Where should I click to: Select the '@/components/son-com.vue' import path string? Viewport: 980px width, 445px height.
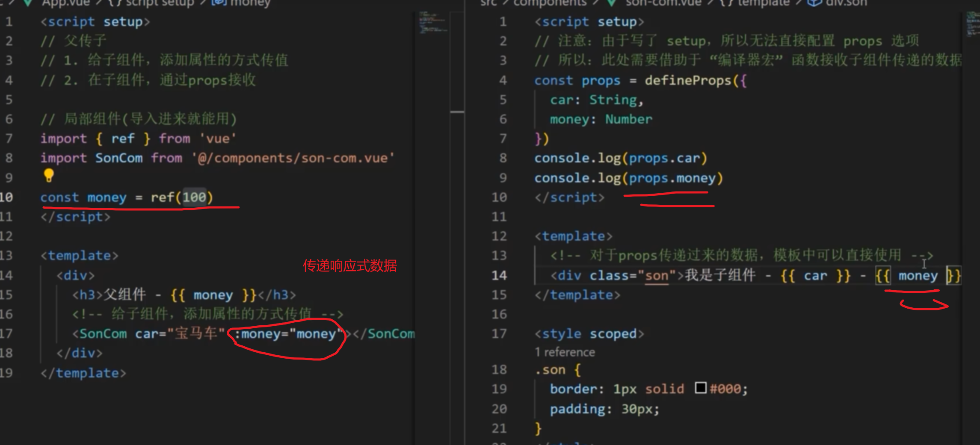293,158
